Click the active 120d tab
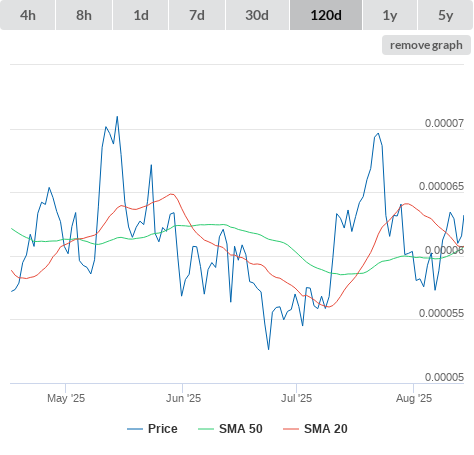 326,15
